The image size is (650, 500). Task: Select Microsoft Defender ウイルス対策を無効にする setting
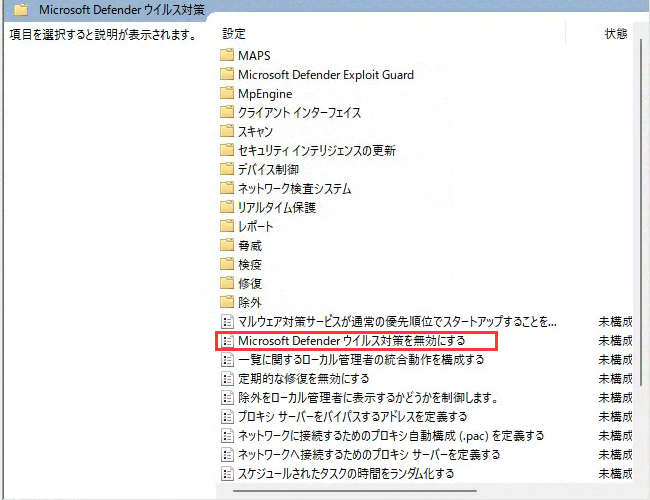click(352, 340)
